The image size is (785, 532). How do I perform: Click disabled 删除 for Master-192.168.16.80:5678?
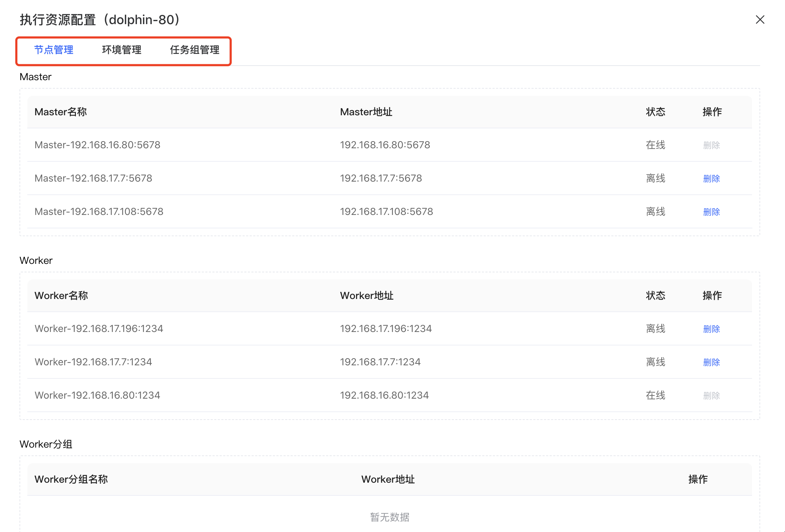pos(711,145)
